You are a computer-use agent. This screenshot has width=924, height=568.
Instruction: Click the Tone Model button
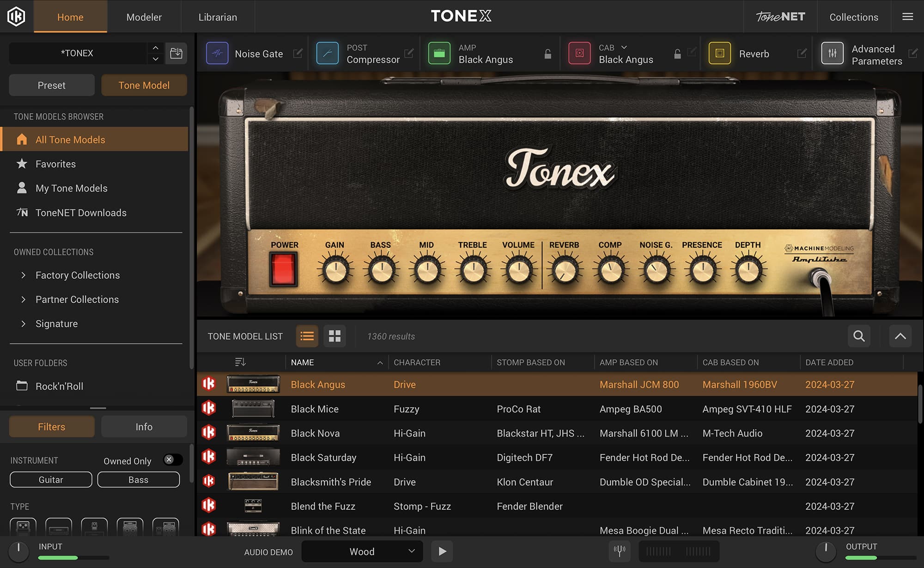tap(144, 85)
